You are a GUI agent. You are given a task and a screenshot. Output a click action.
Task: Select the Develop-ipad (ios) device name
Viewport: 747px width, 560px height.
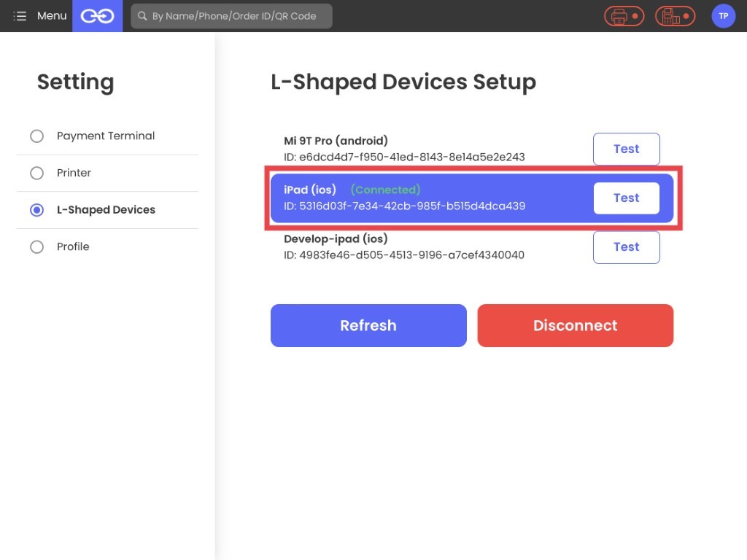336,239
